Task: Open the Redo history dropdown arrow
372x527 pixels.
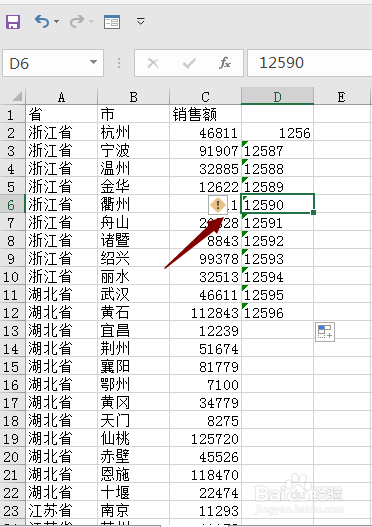Action: point(92,22)
